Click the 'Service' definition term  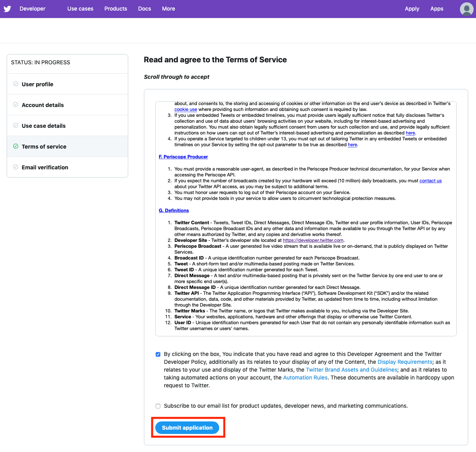pyautogui.click(x=183, y=317)
